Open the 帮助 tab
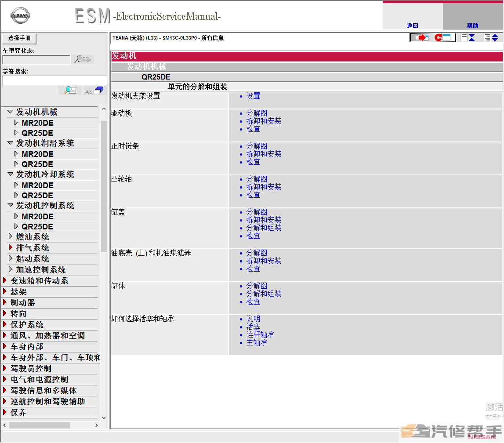The image size is (504, 443). click(472, 25)
